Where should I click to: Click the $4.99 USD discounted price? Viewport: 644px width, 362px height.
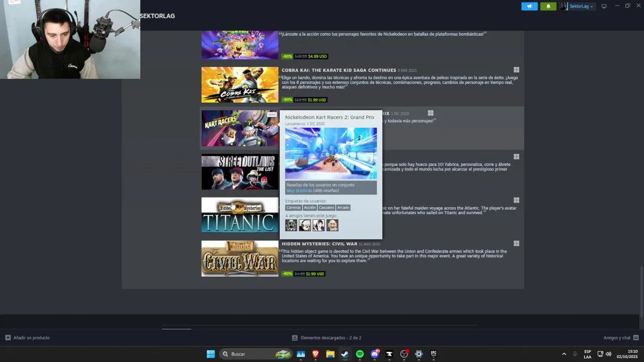[317, 56]
